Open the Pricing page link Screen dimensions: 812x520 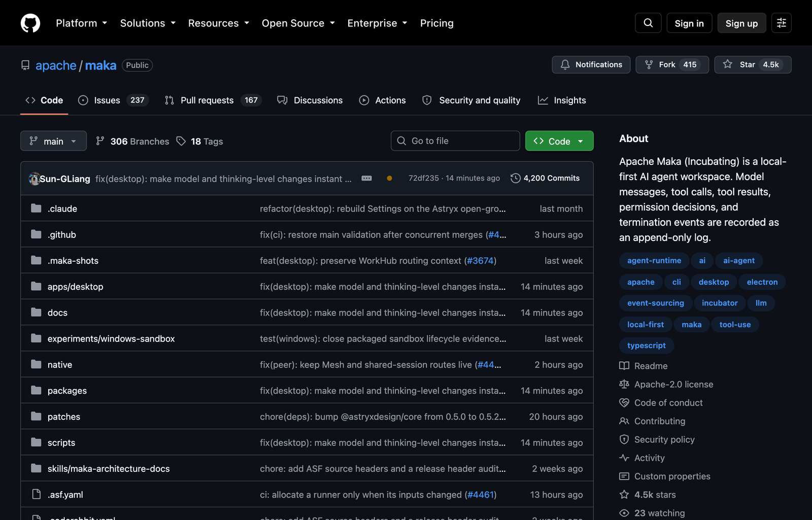pyautogui.click(x=436, y=23)
